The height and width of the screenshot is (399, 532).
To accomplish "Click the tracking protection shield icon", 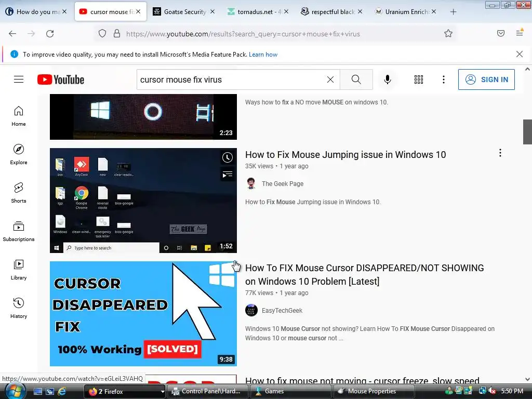I will coord(102,34).
